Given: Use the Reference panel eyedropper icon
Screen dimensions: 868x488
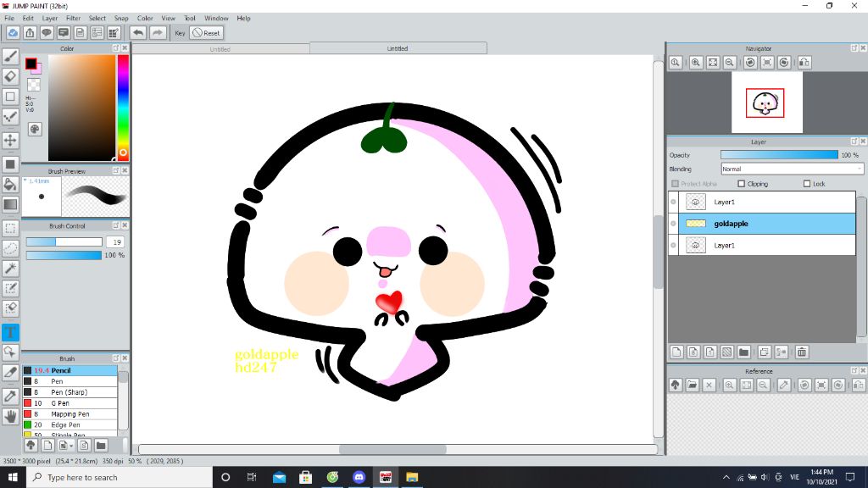Looking at the screenshot, I should point(784,385).
